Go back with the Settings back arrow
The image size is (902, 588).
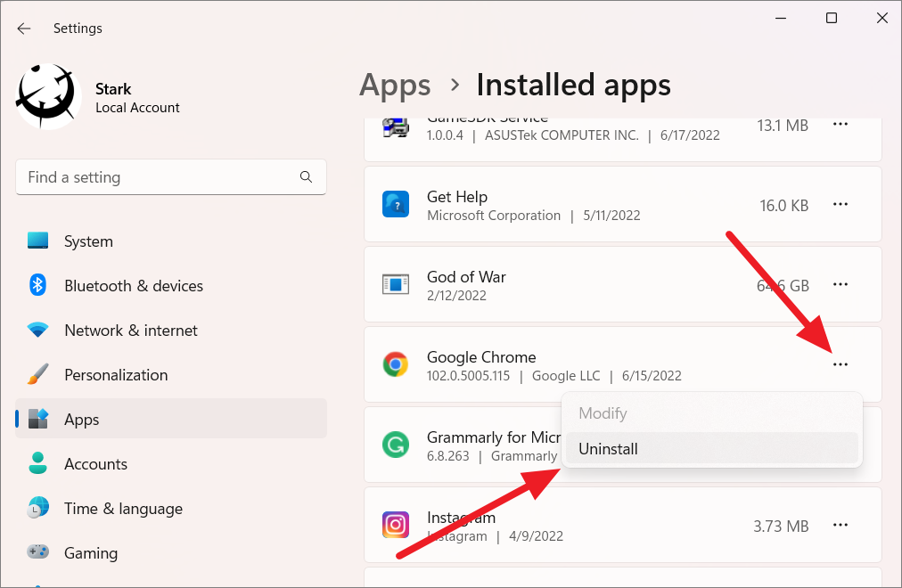click(x=23, y=29)
